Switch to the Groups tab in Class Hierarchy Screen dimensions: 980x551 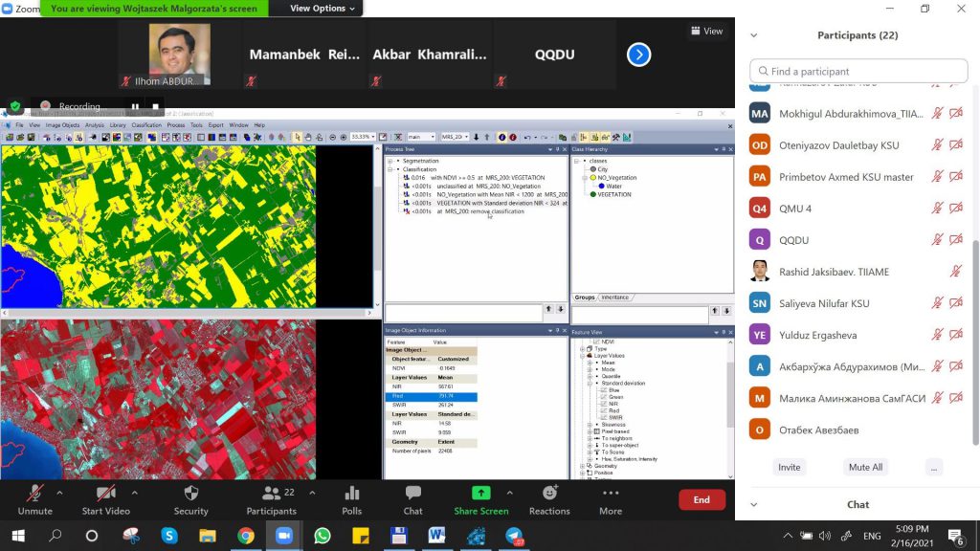tap(585, 298)
